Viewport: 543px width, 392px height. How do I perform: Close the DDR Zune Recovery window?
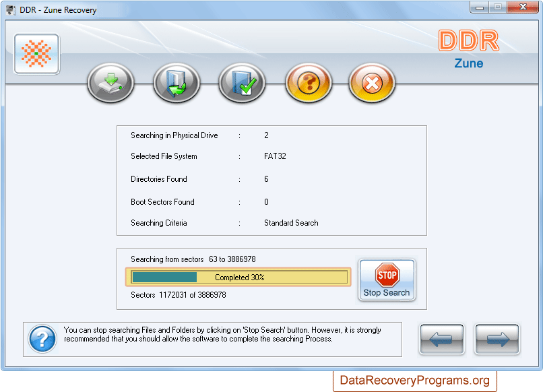[x=523, y=7]
